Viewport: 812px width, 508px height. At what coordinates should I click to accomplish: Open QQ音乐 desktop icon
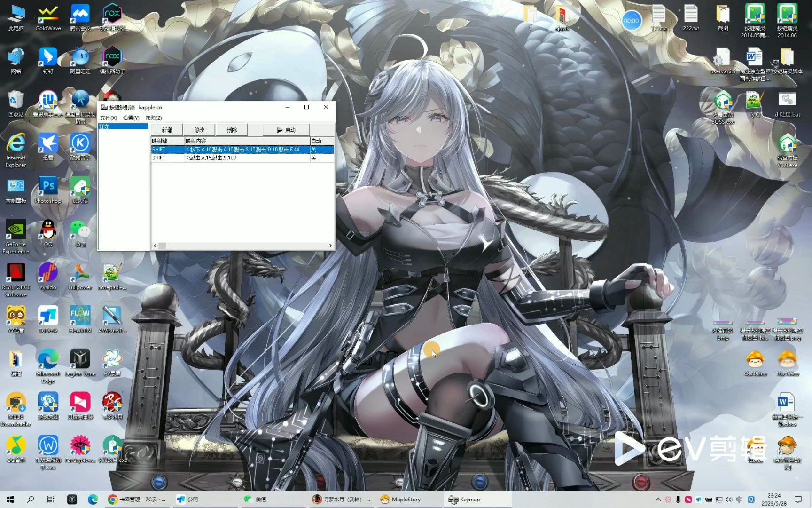[x=16, y=449]
